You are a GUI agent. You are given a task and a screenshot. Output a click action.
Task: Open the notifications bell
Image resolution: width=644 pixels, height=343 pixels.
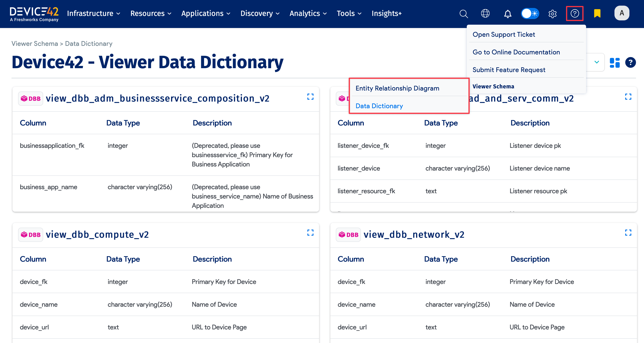(508, 13)
